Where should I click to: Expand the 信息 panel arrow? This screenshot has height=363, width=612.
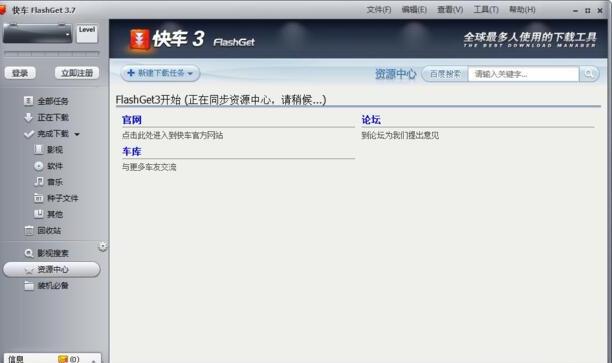tap(93, 360)
